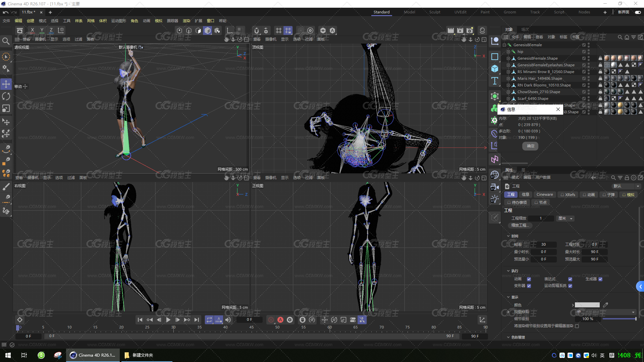The height and width of the screenshot is (362, 644).
Task: Adjust the 细节级别 slider
Action: pos(619,319)
